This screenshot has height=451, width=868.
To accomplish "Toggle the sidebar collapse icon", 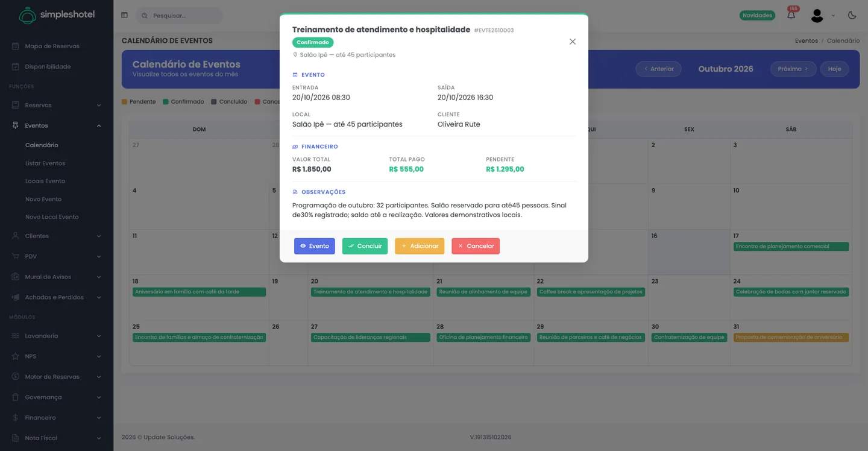I will tap(124, 15).
